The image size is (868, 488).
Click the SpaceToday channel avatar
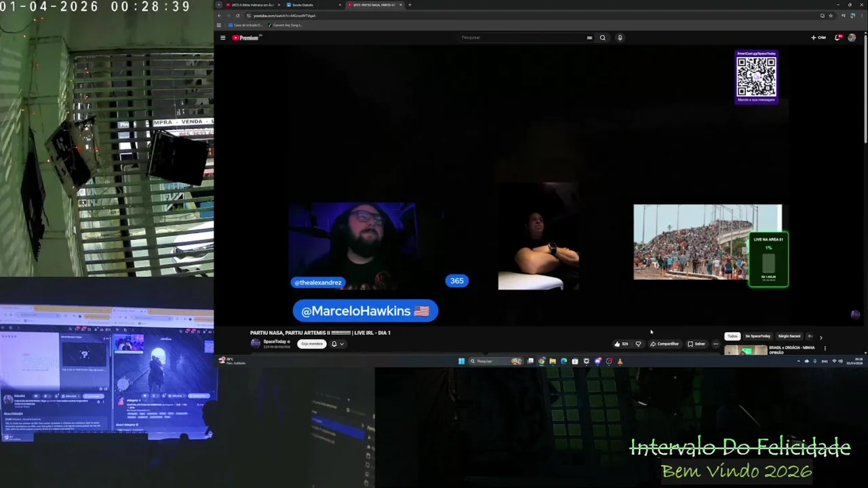(x=256, y=343)
